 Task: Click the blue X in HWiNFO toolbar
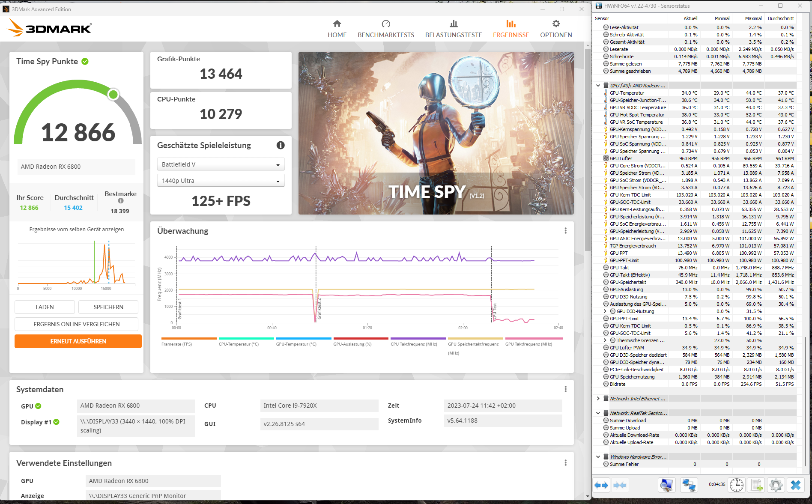[x=796, y=485]
